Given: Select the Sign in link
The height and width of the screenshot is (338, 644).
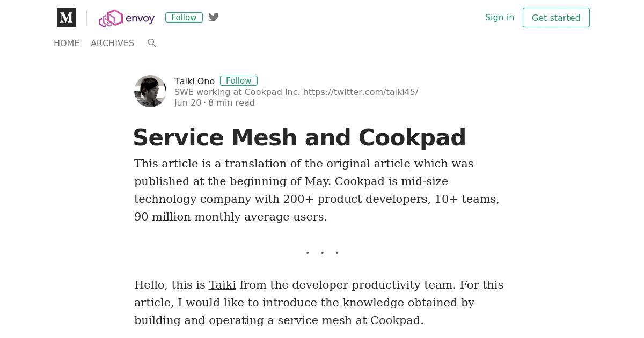Looking at the screenshot, I should tap(500, 17).
